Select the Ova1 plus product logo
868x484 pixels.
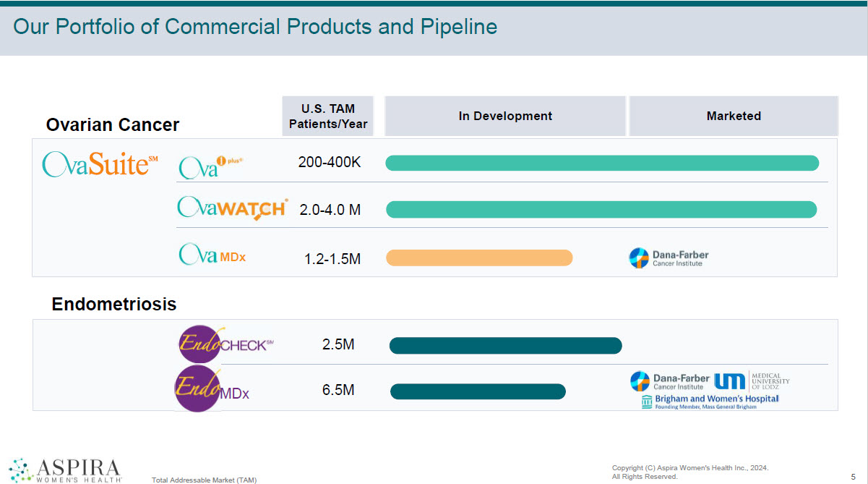point(210,166)
